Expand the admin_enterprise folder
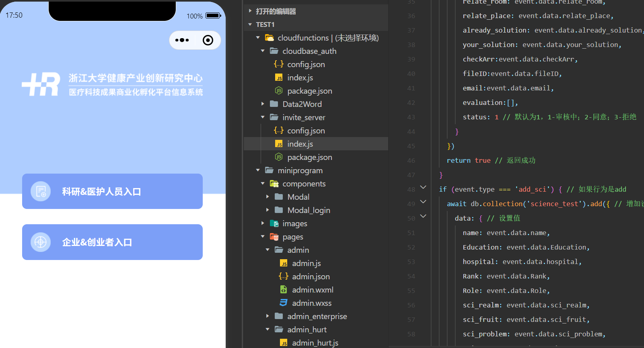The width and height of the screenshot is (644, 348). tap(267, 316)
